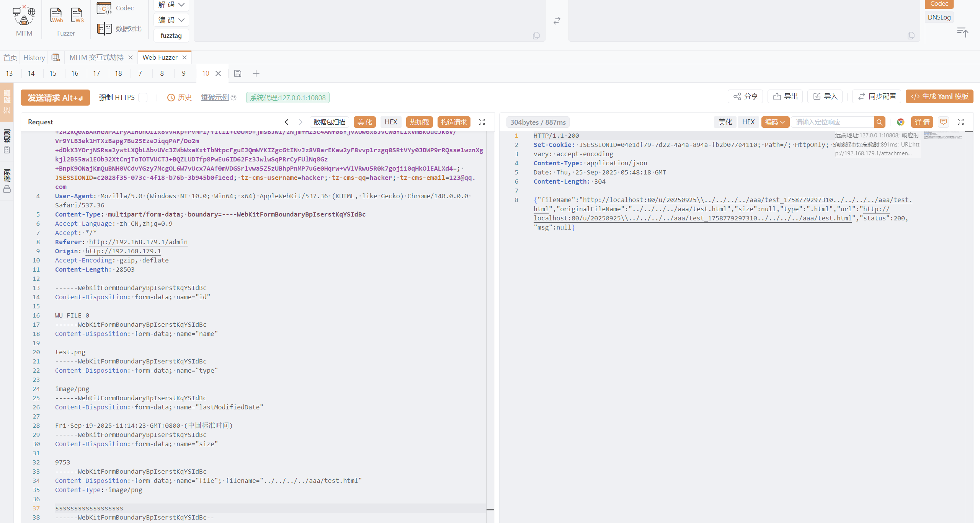Open the Web Fuzzer icon

click(x=56, y=16)
